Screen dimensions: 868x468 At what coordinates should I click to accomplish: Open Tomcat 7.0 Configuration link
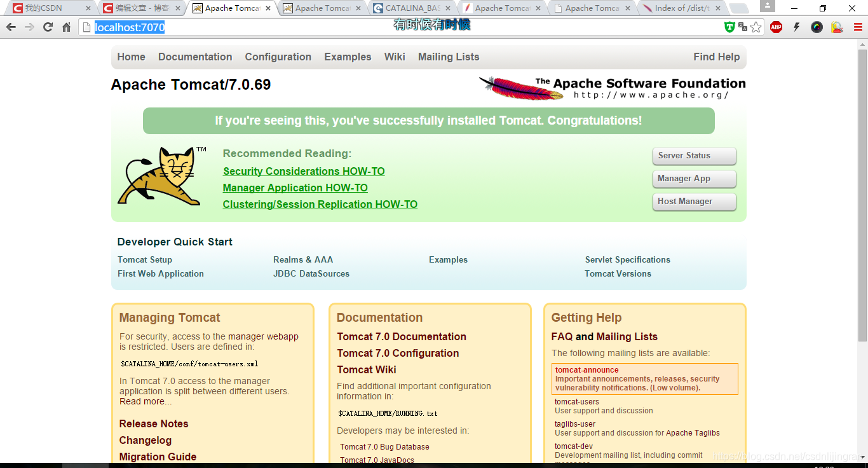(x=398, y=353)
